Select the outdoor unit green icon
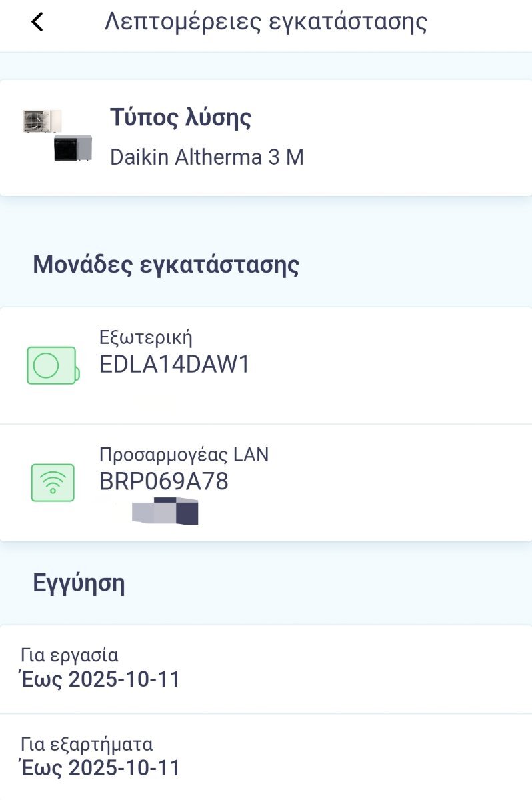The height and width of the screenshot is (800, 532). coord(53,365)
